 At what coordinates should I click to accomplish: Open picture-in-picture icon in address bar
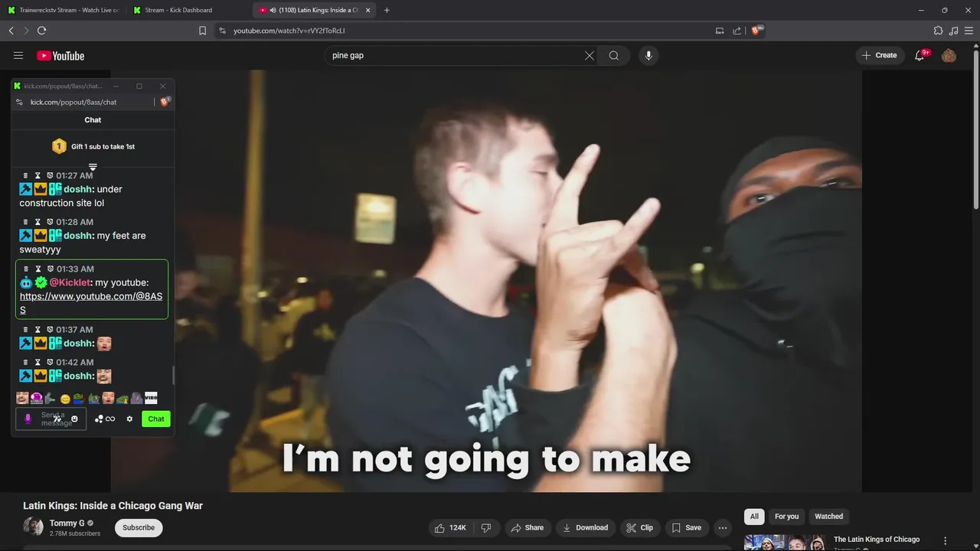click(x=720, y=31)
